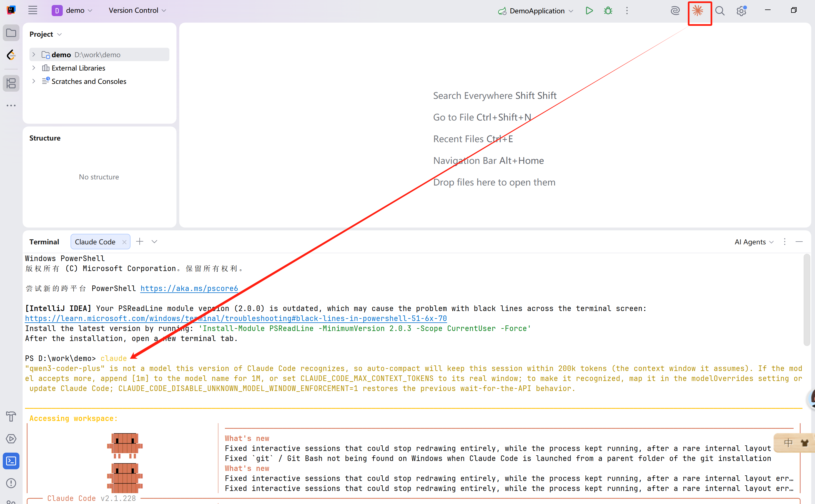This screenshot has width=815, height=504.
Task: Click the shirt skin icon on IME bar
Action: [804, 443]
